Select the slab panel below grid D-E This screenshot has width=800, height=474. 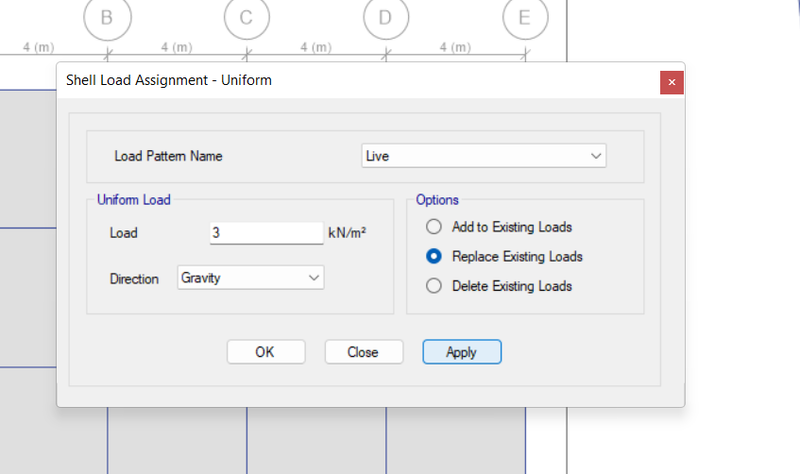pyautogui.click(x=456, y=441)
